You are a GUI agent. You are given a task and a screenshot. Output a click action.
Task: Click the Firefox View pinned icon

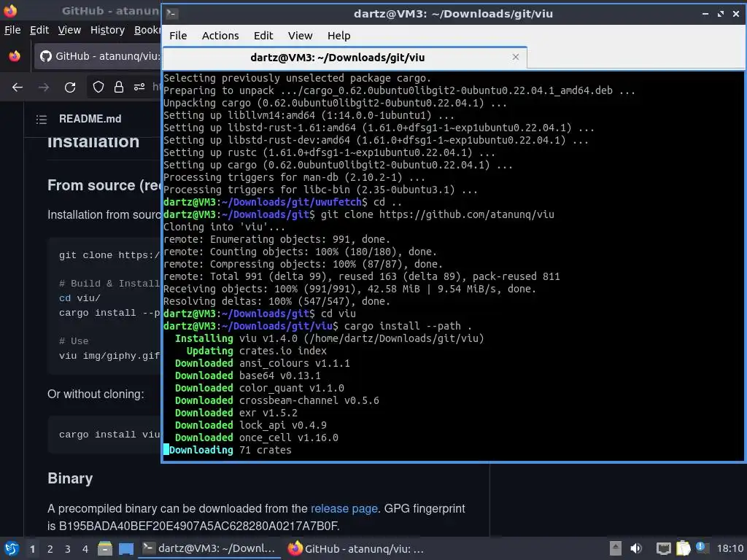15,56
